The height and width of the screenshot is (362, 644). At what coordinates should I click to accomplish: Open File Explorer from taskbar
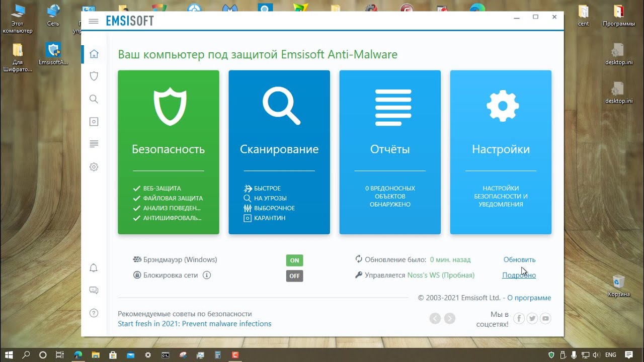[x=96, y=355]
